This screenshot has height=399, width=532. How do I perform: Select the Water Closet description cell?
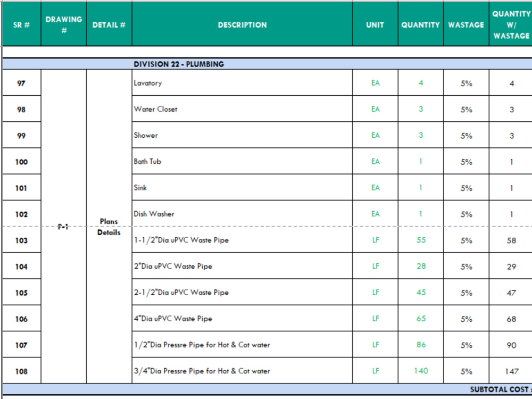pyautogui.click(x=242, y=109)
